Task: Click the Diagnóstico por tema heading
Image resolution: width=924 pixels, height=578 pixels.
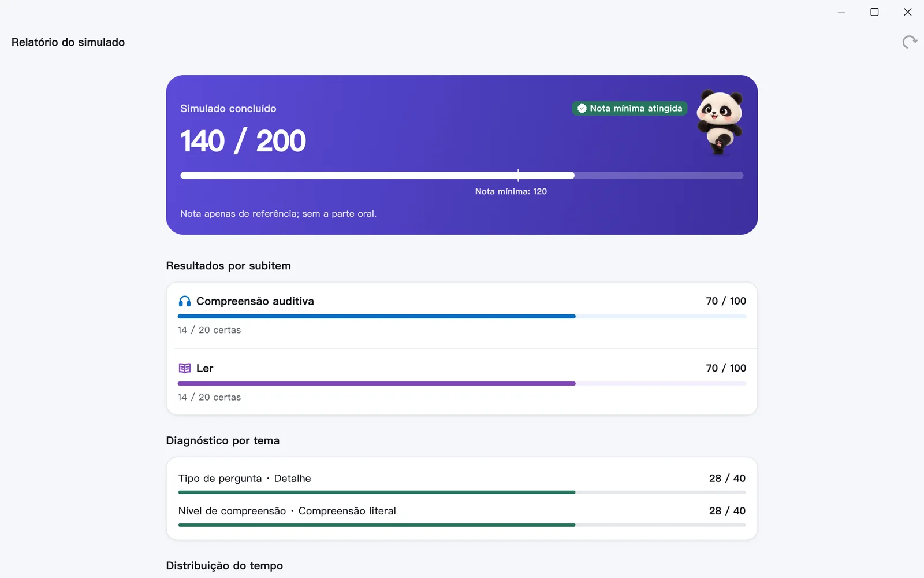Action: click(x=222, y=440)
